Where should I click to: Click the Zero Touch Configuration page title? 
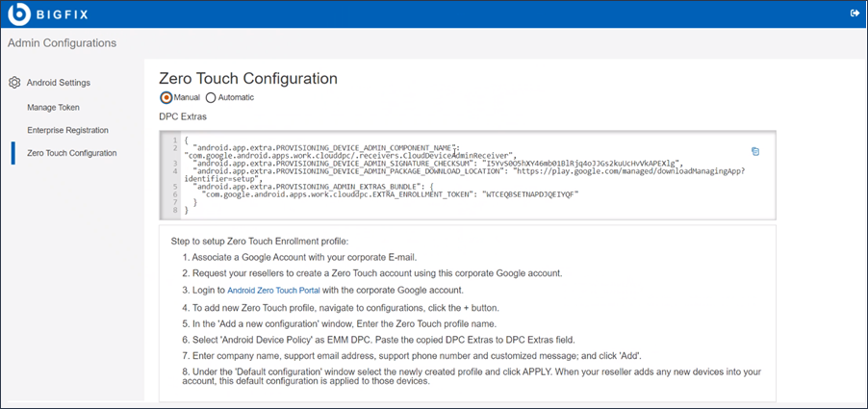[x=247, y=78]
